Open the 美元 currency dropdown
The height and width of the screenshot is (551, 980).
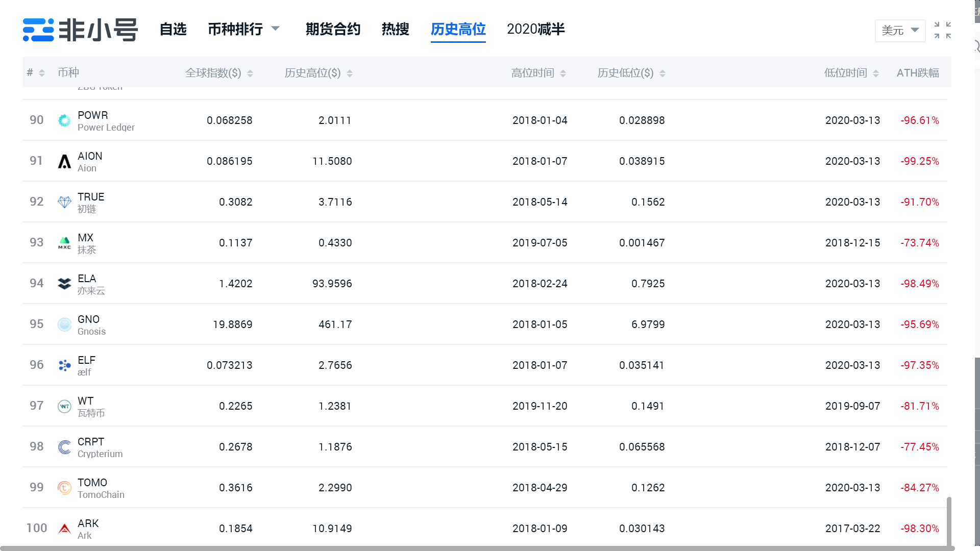tap(900, 31)
